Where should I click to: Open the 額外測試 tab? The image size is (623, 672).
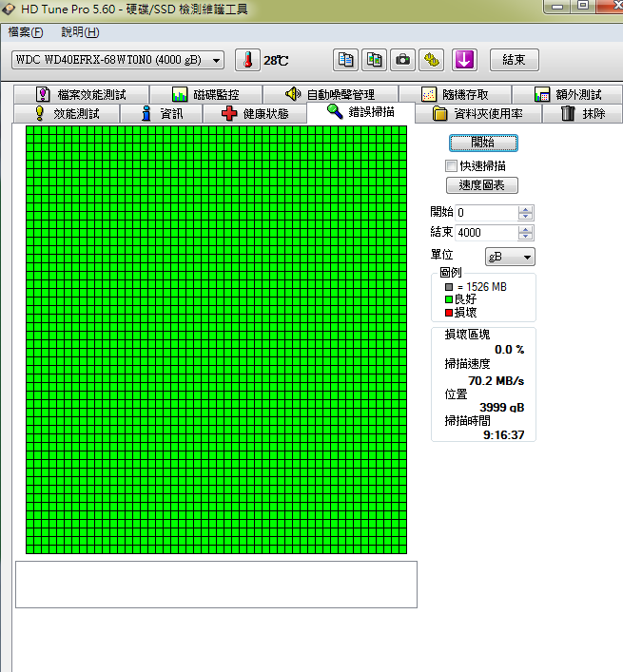tap(567, 94)
